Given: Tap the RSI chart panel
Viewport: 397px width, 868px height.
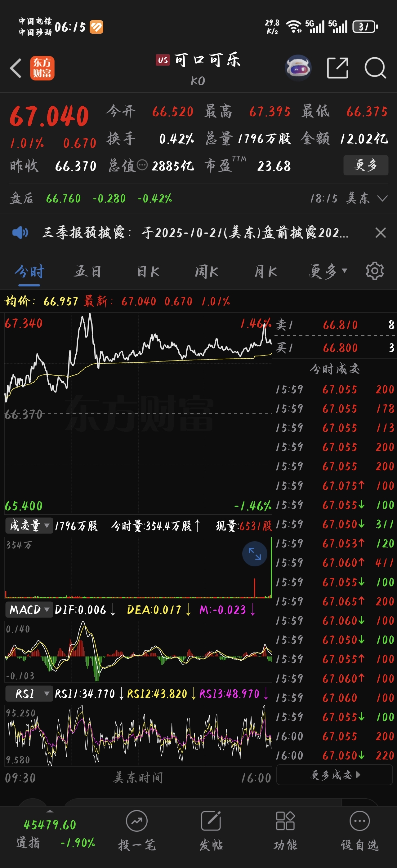Looking at the screenshot, I should [138, 736].
